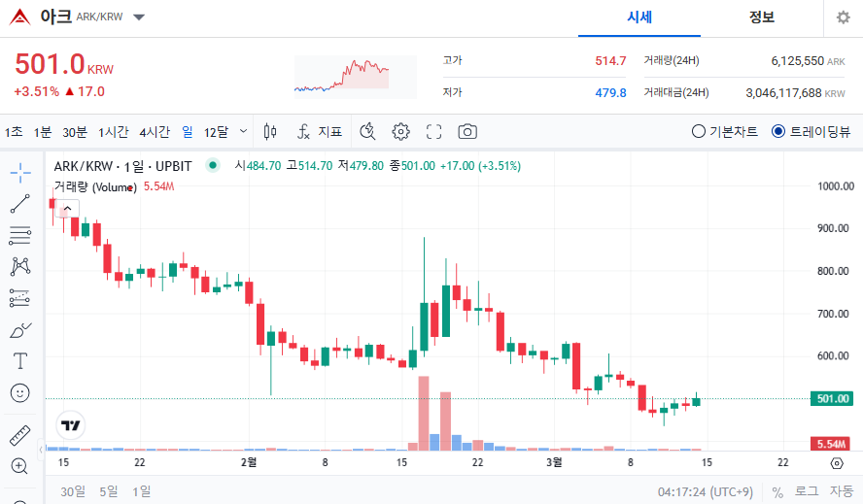Open chart settings gear in toolbar
863x504 pixels.
400,132
